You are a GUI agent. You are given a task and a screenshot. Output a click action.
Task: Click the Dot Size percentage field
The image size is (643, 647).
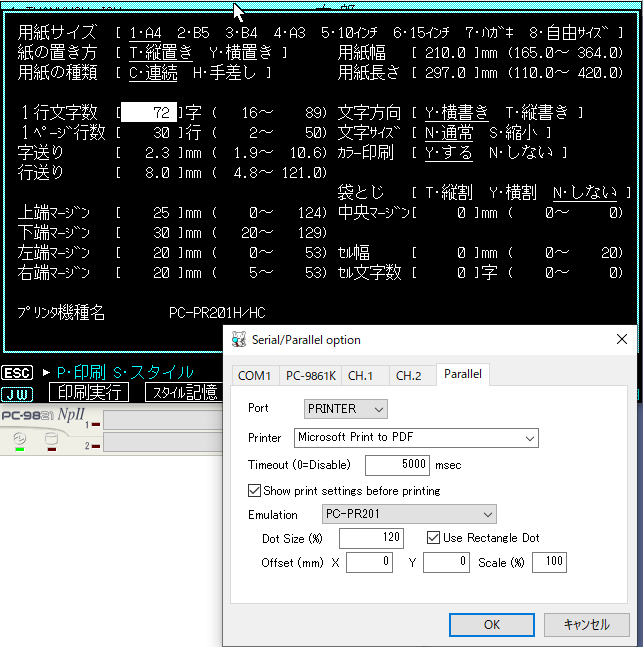point(371,538)
